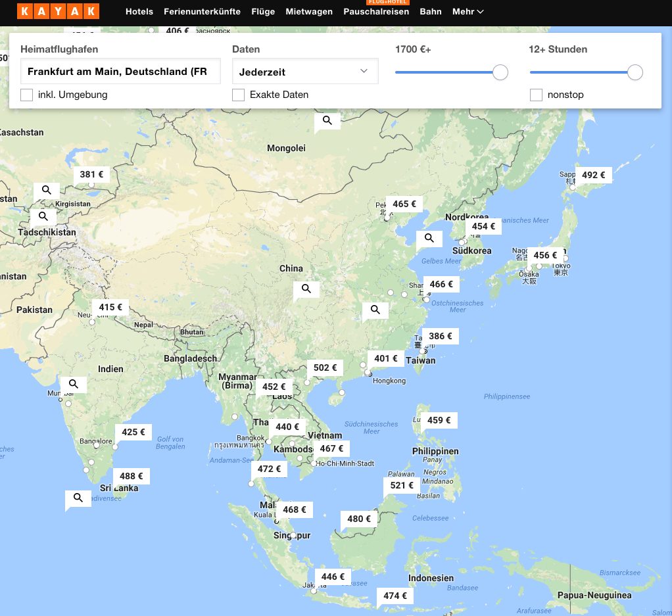Open the Pauschalreisen menu item

point(376,12)
